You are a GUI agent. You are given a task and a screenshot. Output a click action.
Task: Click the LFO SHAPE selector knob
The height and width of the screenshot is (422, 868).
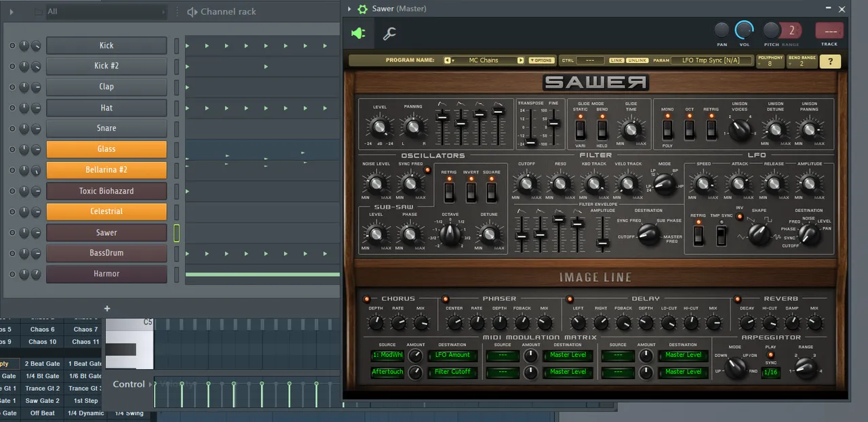click(759, 234)
